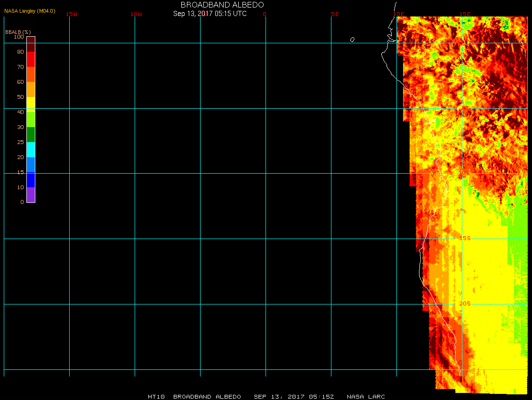This screenshot has width=532, height=400.
Task: Select the cyan swatch in the color bar
Action: point(31,150)
